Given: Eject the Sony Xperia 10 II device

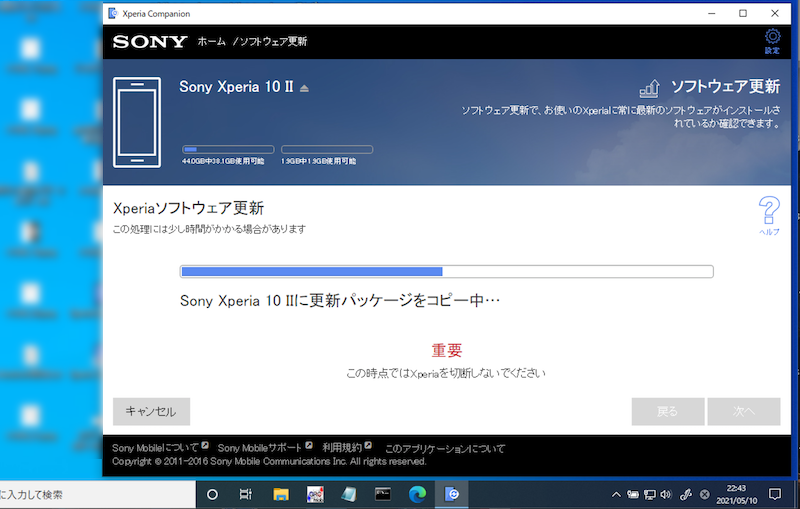Looking at the screenshot, I should pyautogui.click(x=304, y=88).
